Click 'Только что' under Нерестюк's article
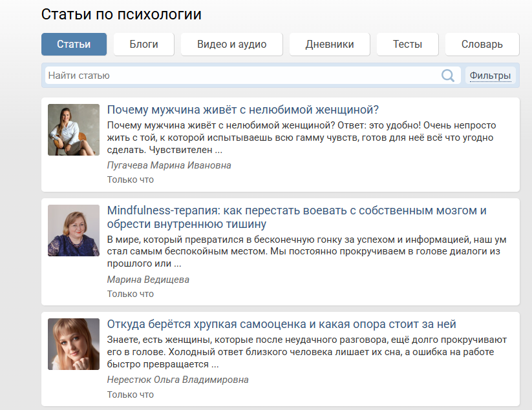Screen dimensions: 532x410 pos(131,395)
